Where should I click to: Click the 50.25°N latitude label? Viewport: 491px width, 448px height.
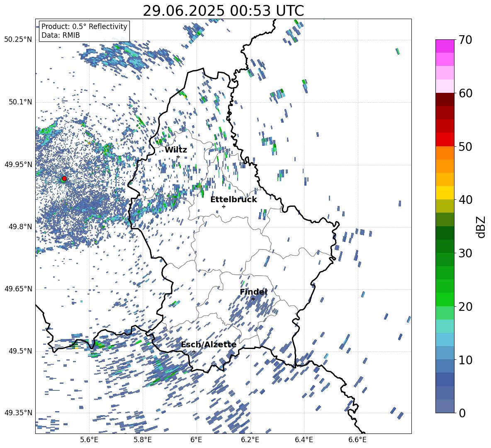click(x=18, y=40)
